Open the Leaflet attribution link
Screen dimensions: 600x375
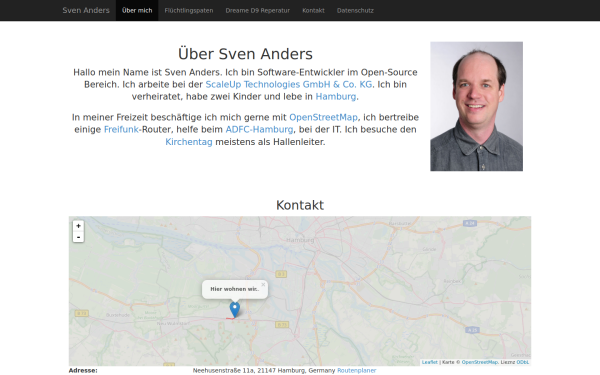tap(429, 362)
